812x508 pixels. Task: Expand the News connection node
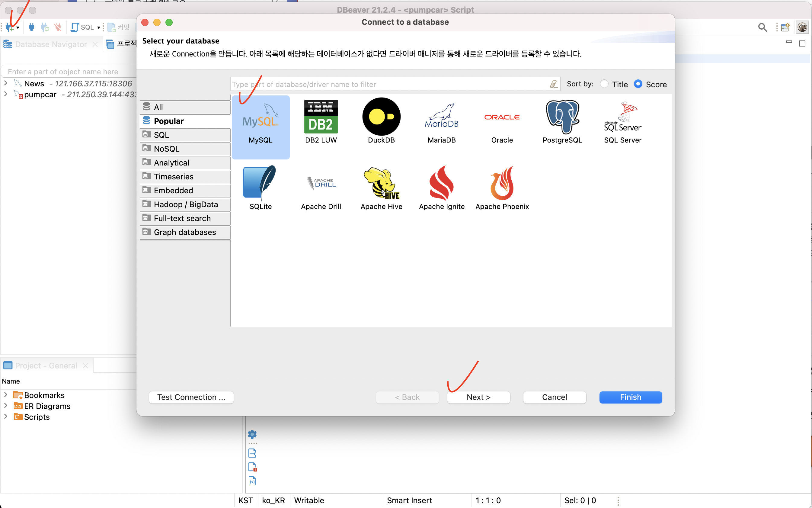pos(6,83)
